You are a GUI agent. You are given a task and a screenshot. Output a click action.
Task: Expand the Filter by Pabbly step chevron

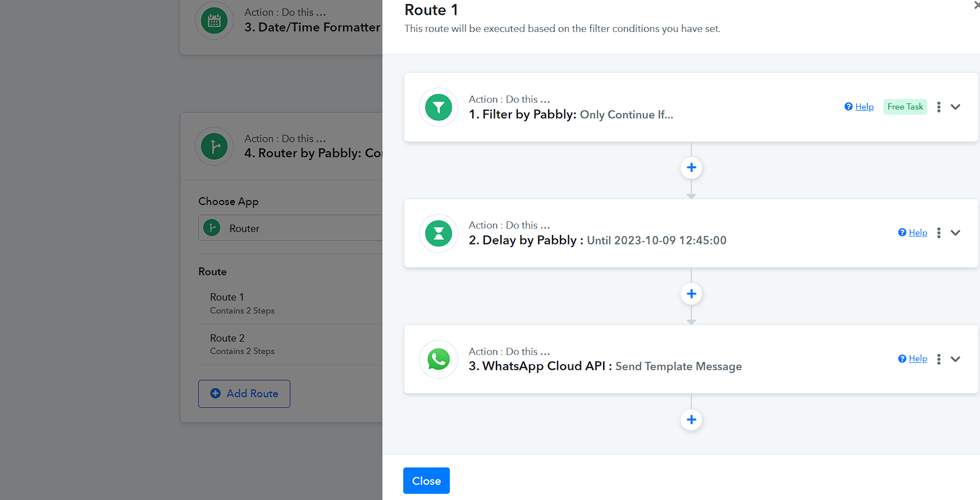point(955,107)
